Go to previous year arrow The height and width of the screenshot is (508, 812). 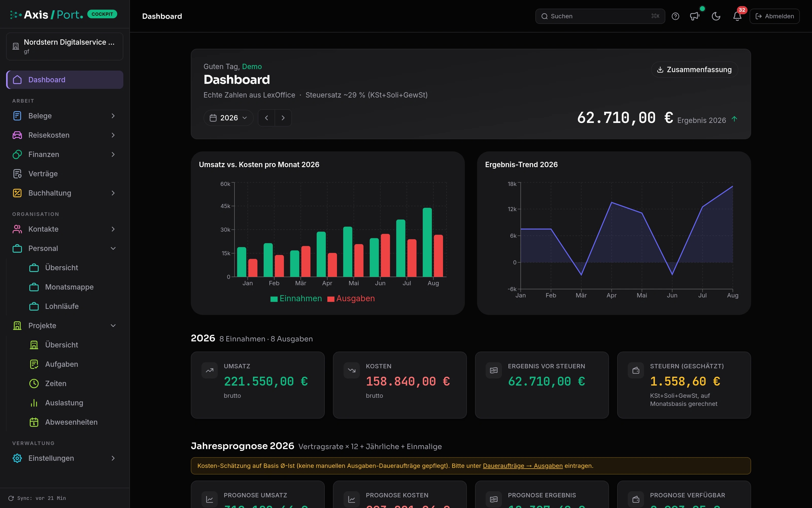coord(266,118)
